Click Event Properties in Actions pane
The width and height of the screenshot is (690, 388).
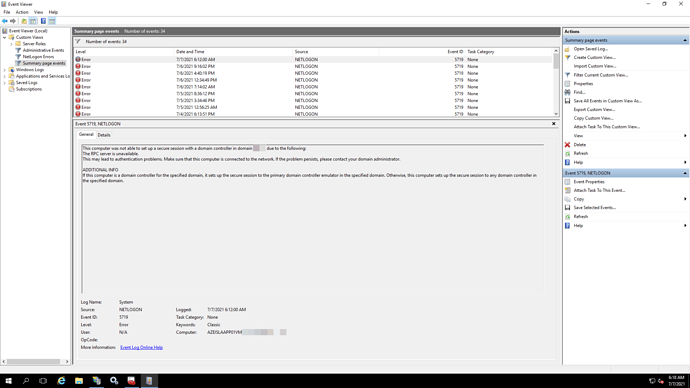[x=589, y=182]
